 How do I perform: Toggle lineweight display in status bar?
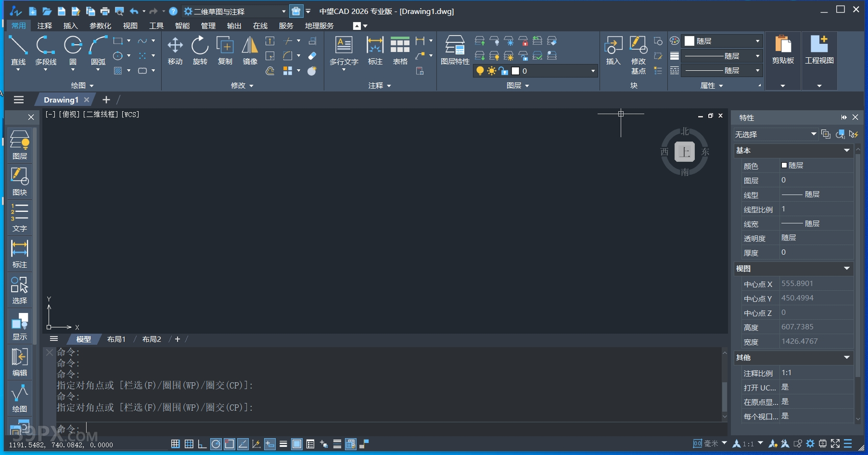pyautogui.click(x=283, y=444)
